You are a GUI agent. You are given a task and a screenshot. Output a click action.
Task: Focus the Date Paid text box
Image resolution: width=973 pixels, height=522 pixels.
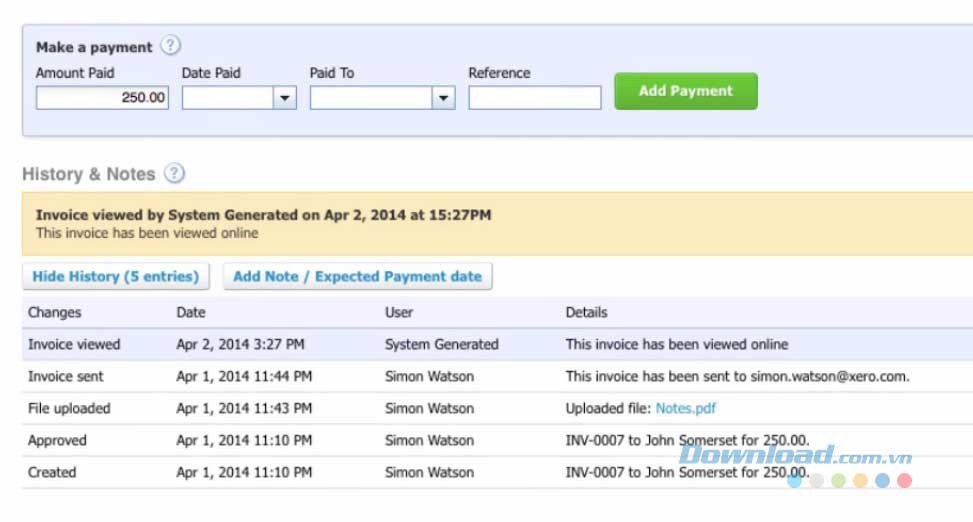click(x=227, y=98)
